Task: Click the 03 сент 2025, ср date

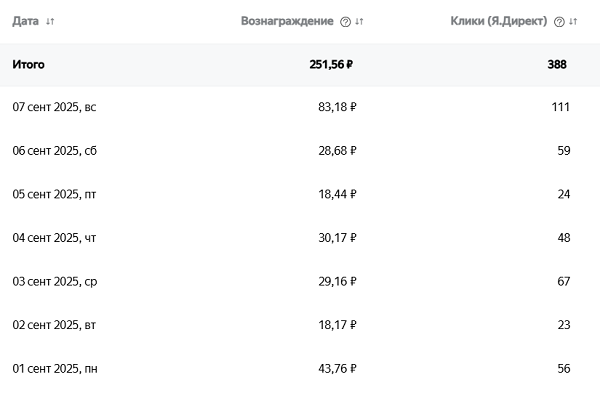Action: [x=55, y=282]
